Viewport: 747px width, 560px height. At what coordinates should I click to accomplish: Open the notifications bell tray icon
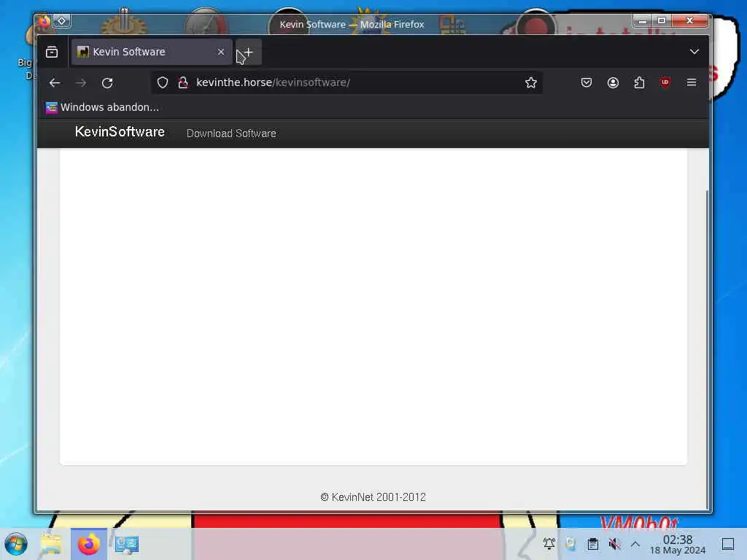tap(549, 543)
